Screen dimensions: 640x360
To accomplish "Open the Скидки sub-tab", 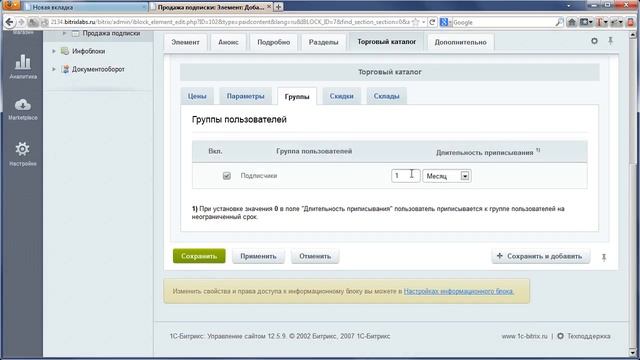I will click(341, 96).
